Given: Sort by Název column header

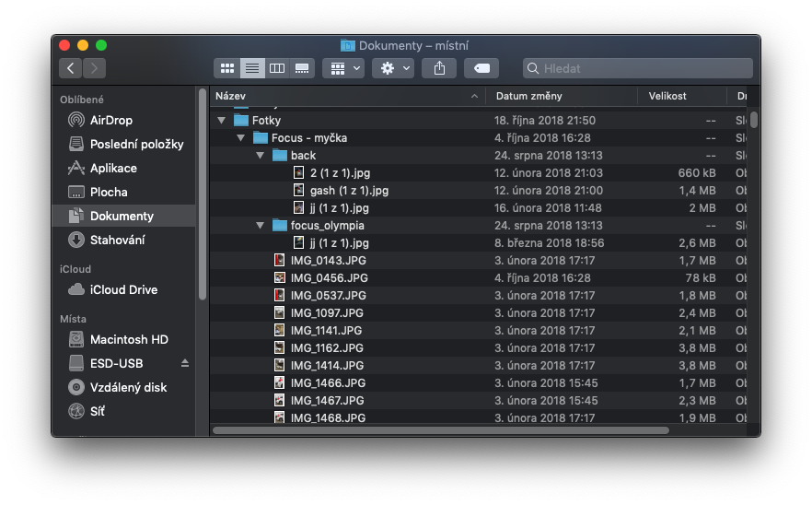Looking at the screenshot, I should point(341,96).
